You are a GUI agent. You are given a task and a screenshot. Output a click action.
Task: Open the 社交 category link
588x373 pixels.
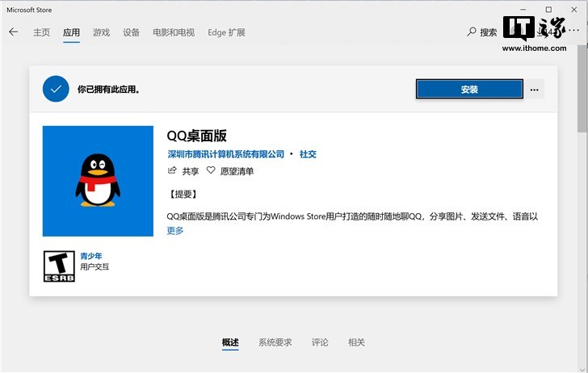point(308,154)
